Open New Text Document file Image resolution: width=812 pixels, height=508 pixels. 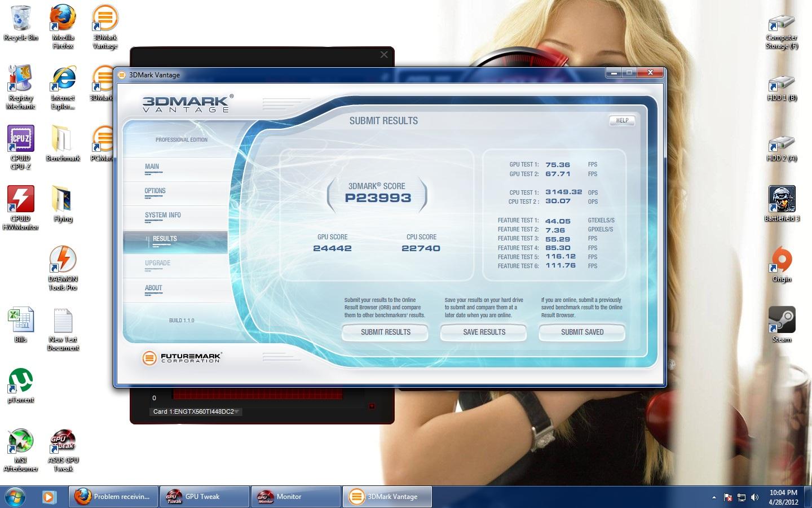click(x=63, y=329)
